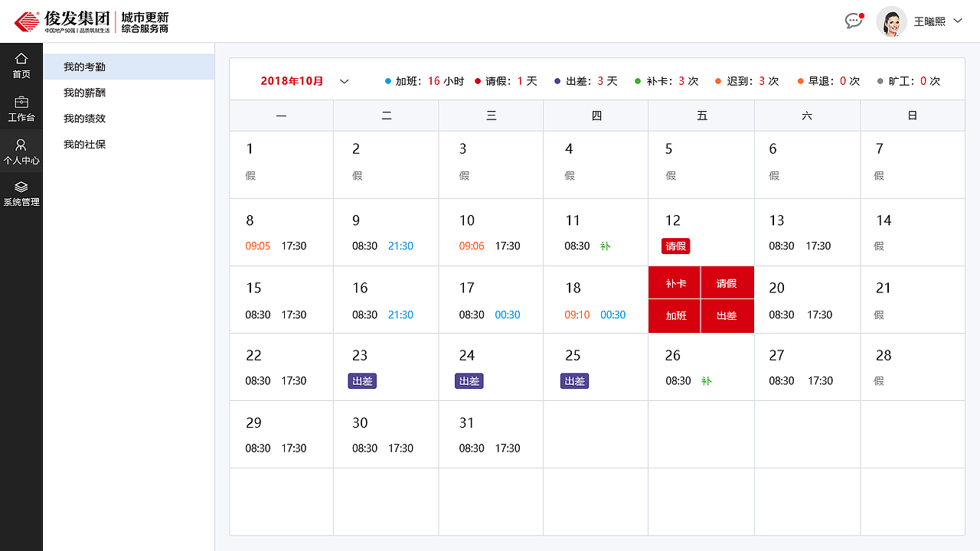Open the 个人中心 personal center icon
This screenshot has width=980, height=551.
click(x=21, y=151)
